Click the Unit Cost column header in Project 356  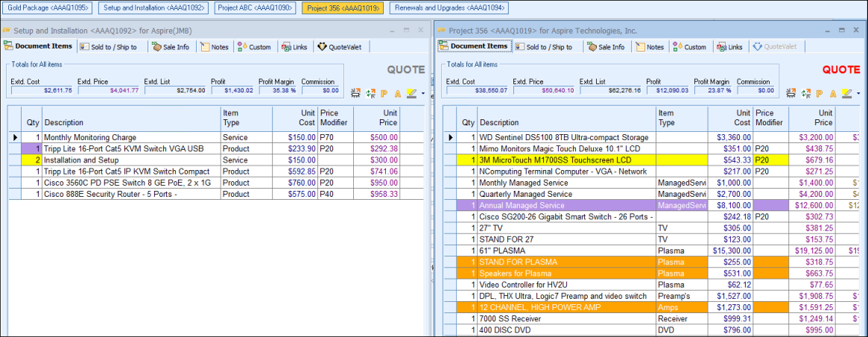click(732, 117)
